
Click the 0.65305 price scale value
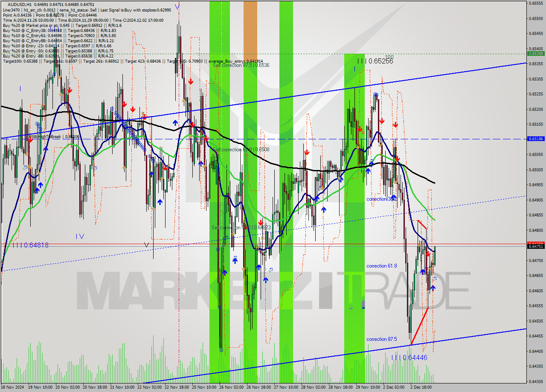coord(535,79)
